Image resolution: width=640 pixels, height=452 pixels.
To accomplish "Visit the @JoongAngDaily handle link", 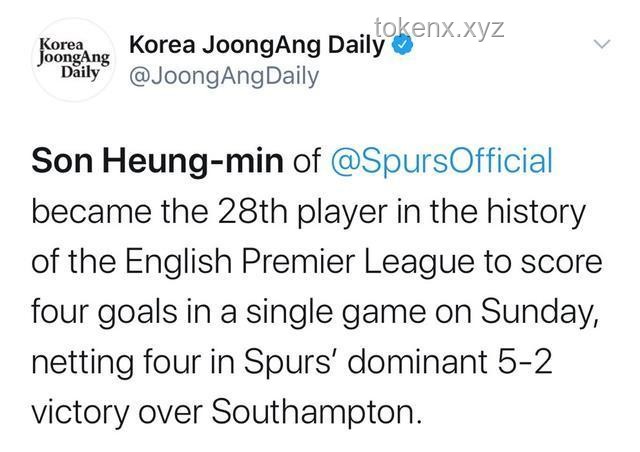I will click(x=224, y=77).
